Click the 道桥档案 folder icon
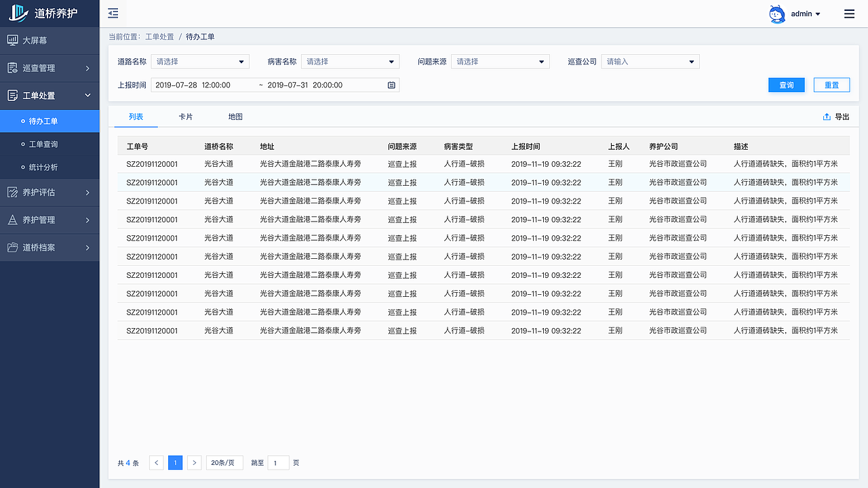Viewport: 868px width, 488px height. click(12, 247)
